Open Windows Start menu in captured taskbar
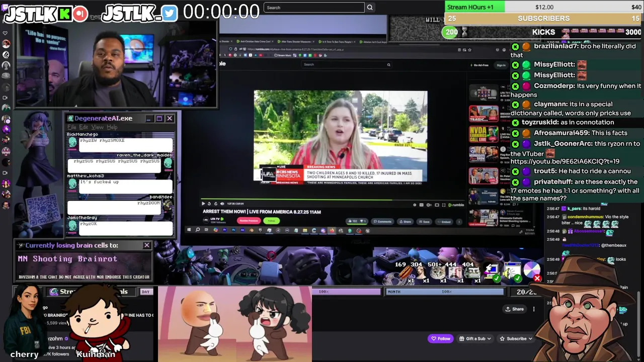This screenshot has height=362, width=644. click(x=189, y=230)
